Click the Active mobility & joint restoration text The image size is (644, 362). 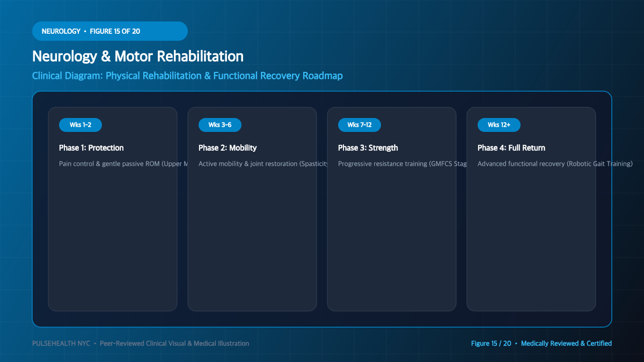tap(263, 164)
